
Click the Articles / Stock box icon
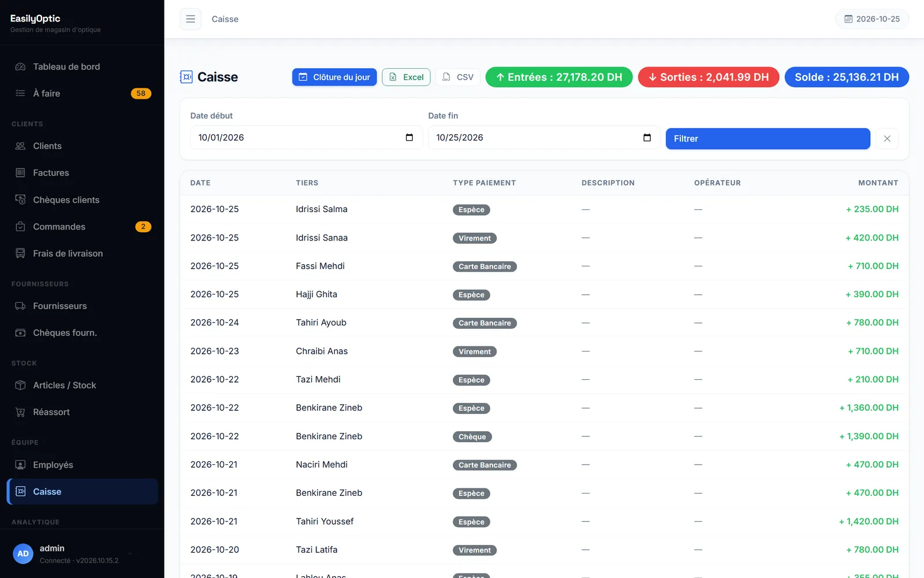click(x=20, y=385)
